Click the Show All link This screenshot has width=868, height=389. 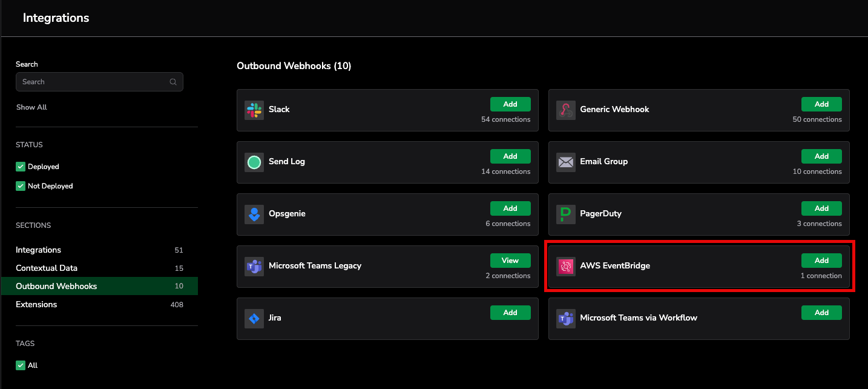(31, 107)
